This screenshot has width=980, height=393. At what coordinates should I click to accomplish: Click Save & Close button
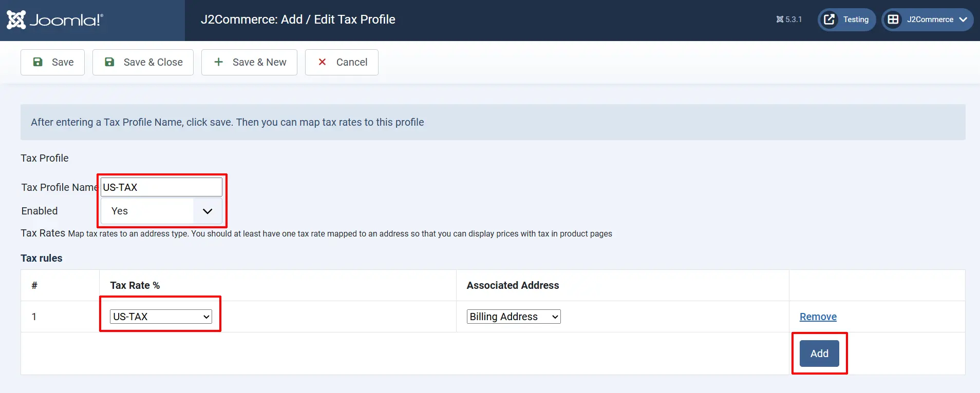coord(143,62)
